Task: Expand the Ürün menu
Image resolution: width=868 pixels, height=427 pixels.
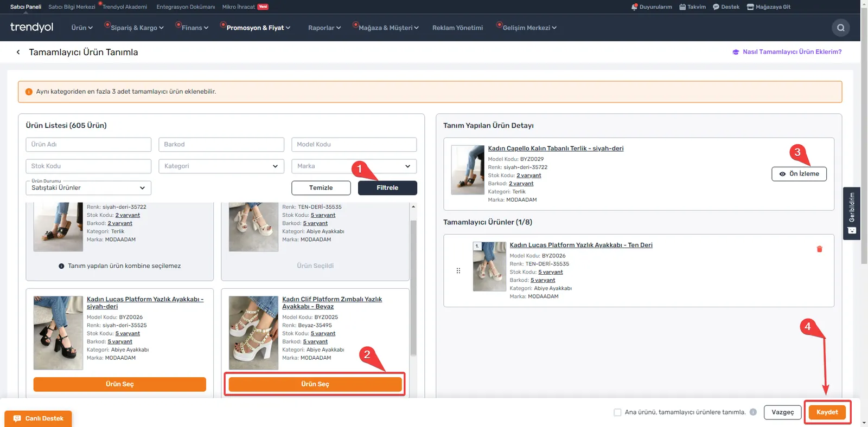Action: pos(82,28)
